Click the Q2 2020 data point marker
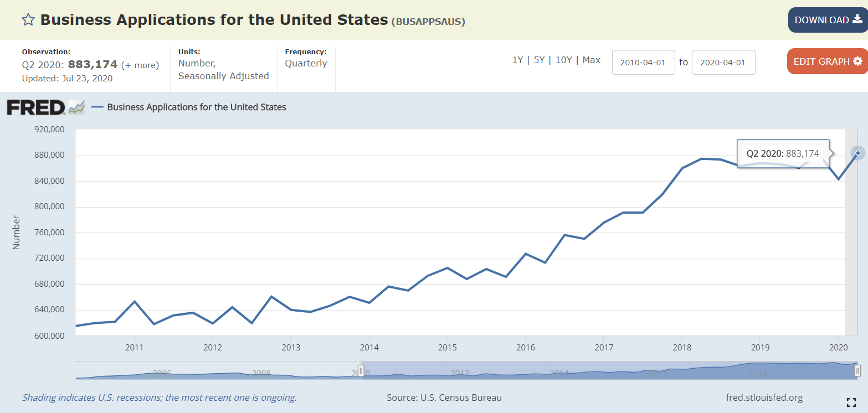 tap(857, 153)
